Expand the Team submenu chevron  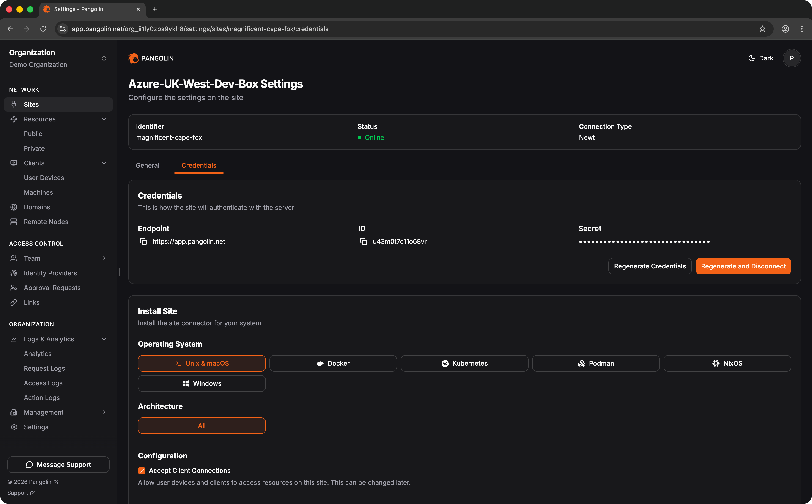104,258
